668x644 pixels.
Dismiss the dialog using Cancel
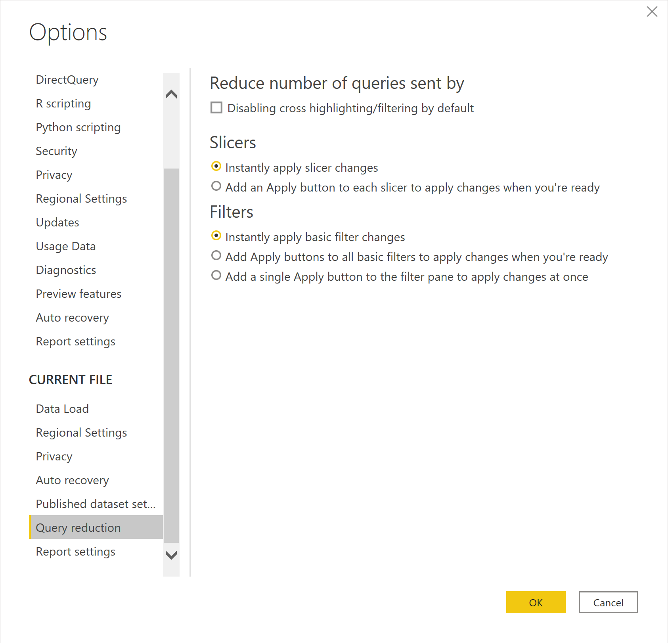coord(608,602)
